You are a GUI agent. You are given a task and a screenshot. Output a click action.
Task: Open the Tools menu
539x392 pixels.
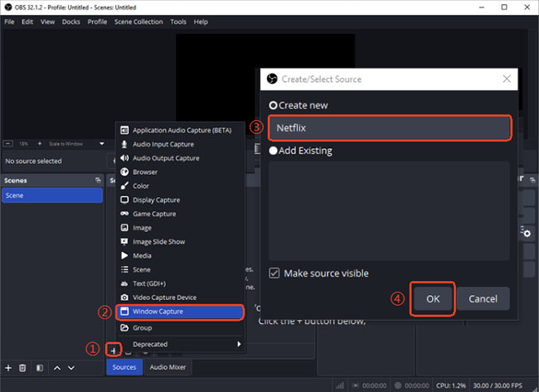click(x=178, y=22)
